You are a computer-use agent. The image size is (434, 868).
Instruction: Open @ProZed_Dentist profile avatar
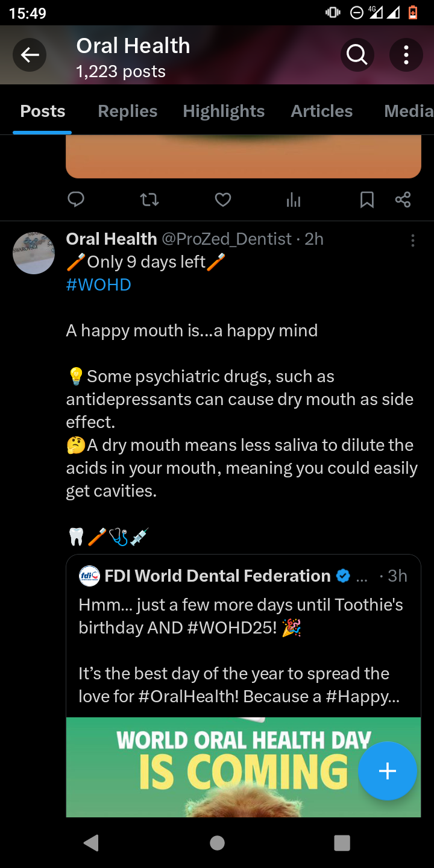(x=34, y=253)
